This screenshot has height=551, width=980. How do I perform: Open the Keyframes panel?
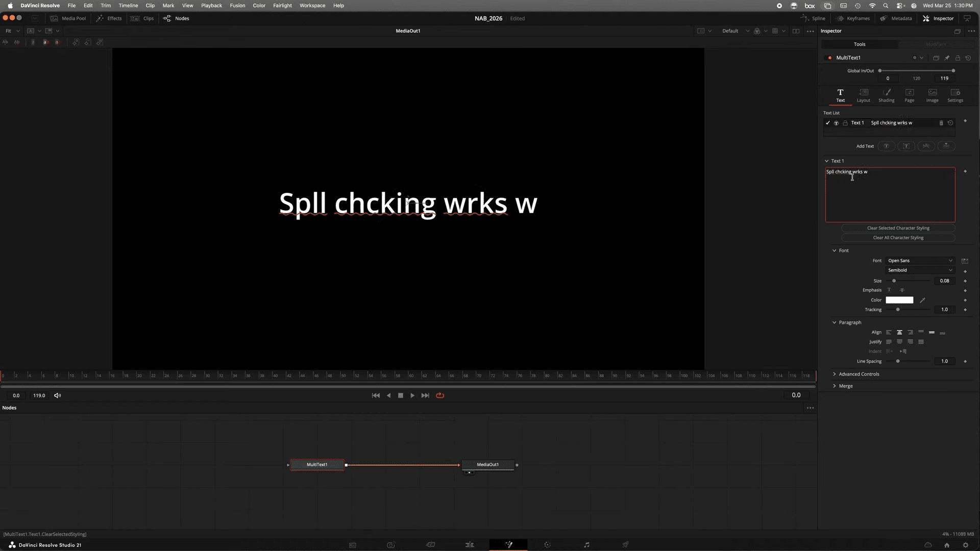[853, 18]
